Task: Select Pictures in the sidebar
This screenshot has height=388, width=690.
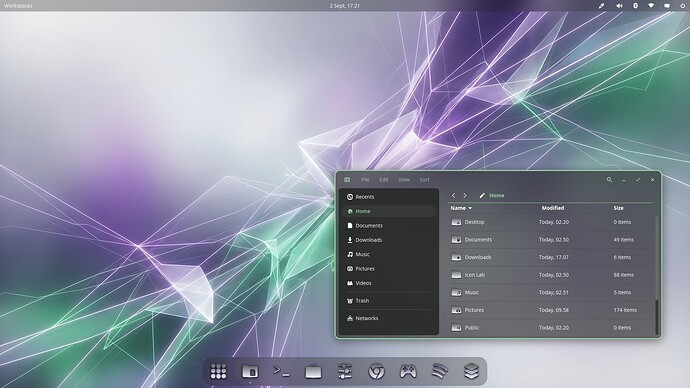Action: (x=389, y=269)
